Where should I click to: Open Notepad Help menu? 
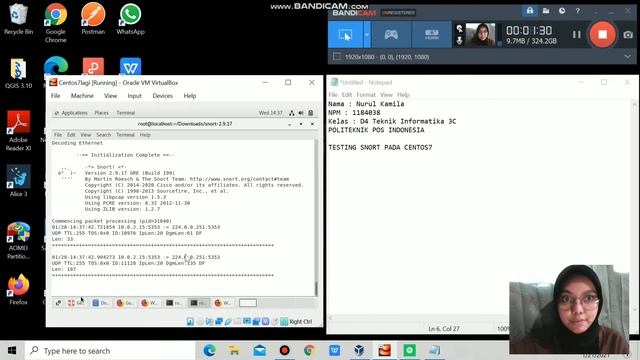click(x=403, y=95)
